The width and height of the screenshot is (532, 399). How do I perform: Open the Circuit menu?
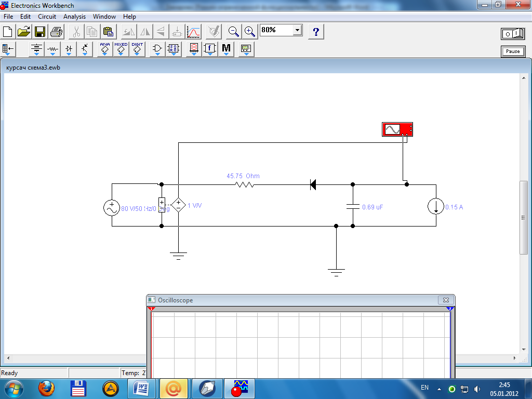pyautogui.click(x=47, y=16)
